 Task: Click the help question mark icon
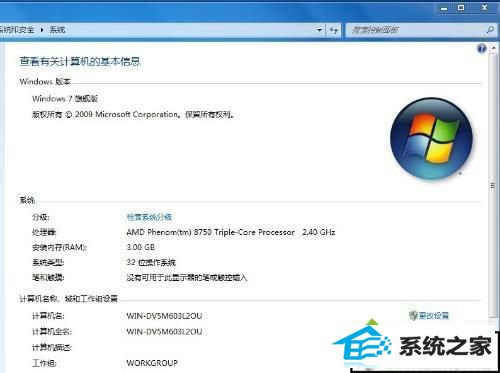(x=482, y=49)
